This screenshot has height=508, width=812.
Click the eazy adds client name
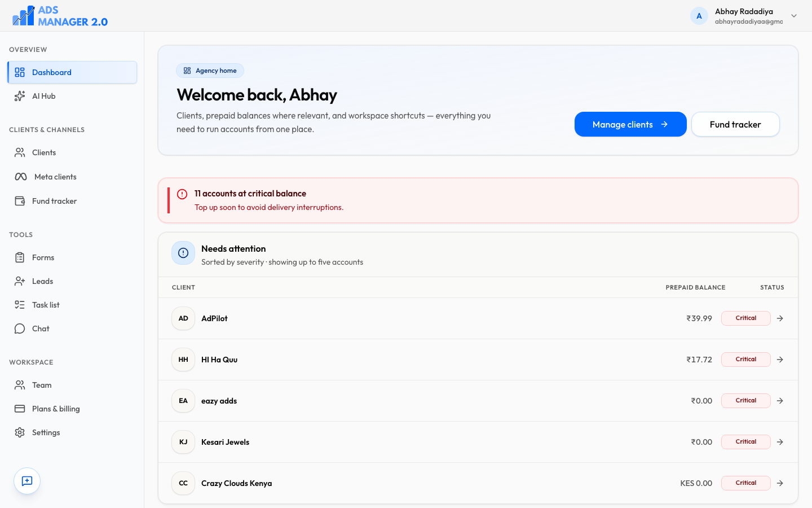coord(219,401)
